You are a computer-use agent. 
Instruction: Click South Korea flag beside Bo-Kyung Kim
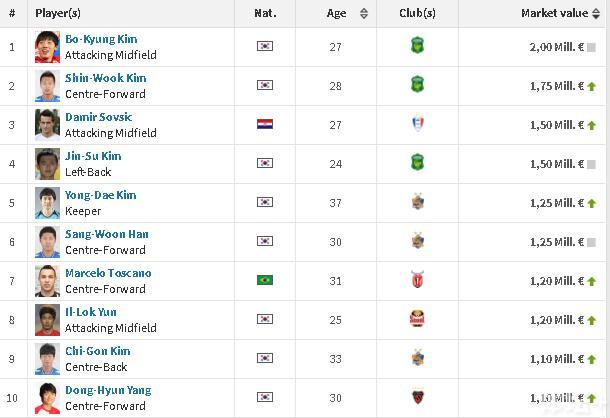264,46
